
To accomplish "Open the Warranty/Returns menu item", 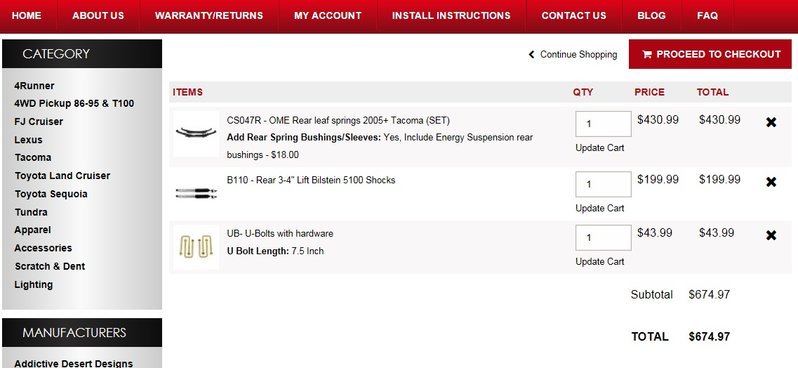I will 209,16.
